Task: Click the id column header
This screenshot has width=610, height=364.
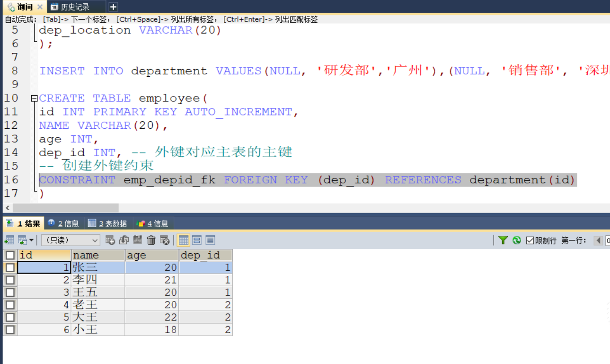Action: point(44,255)
